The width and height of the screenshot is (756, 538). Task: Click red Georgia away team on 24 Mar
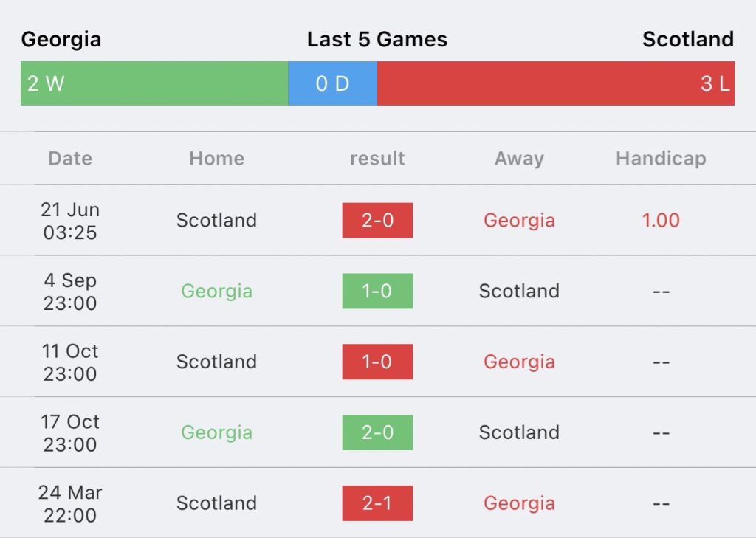pyautogui.click(x=519, y=503)
